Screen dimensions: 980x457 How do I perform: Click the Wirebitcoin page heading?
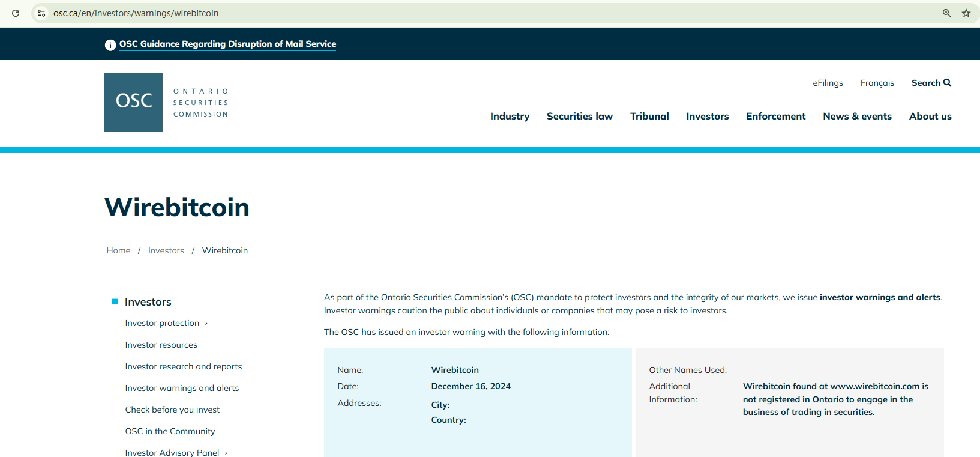pos(177,207)
